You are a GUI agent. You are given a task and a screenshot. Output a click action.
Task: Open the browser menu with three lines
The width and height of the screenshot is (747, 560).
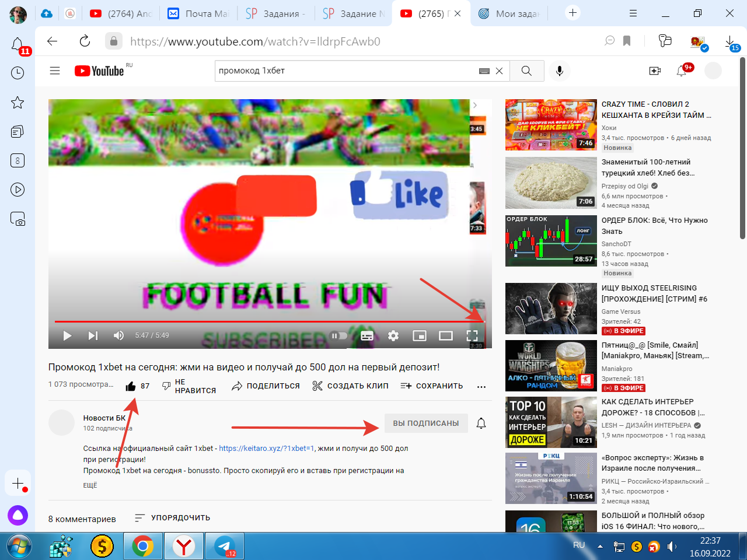(633, 13)
